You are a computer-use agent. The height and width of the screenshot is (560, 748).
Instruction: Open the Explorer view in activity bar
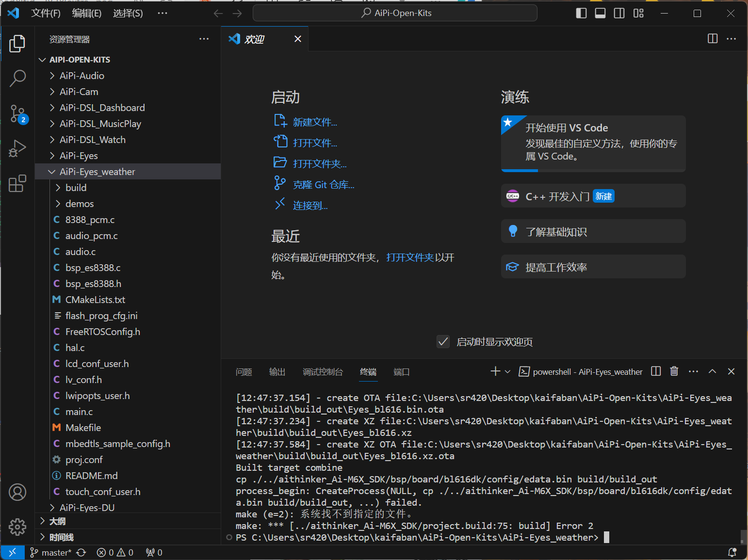[17, 44]
